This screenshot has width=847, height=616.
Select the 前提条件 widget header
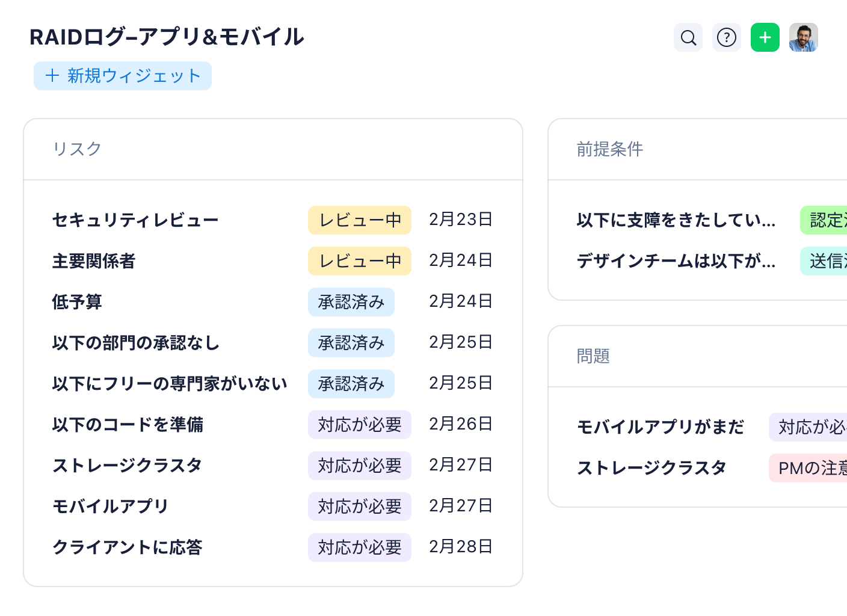click(x=609, y=149)
